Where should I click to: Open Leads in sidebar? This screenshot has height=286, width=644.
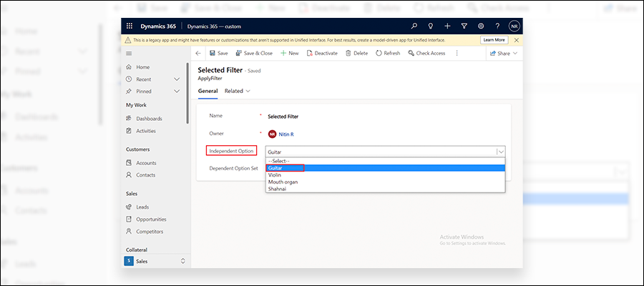click(x=142, y=207)
